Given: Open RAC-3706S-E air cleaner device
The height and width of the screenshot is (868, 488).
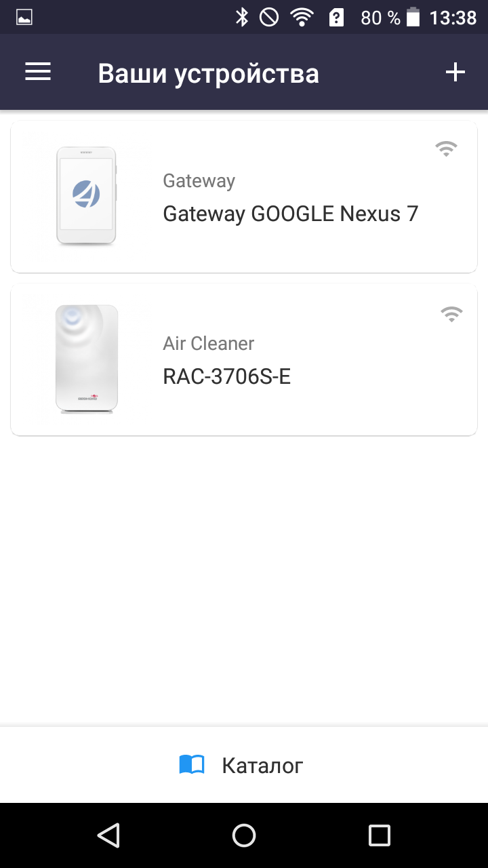Looking at the screenshot, I should (227, 377).
